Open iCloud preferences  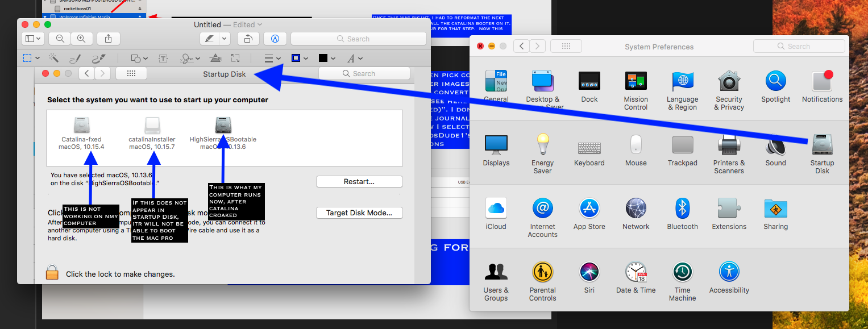point(496,214)
